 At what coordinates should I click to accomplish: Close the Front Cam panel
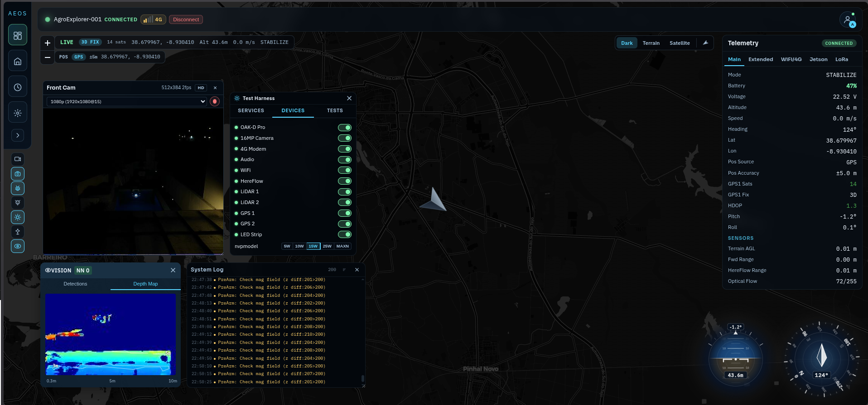(215, 88)
